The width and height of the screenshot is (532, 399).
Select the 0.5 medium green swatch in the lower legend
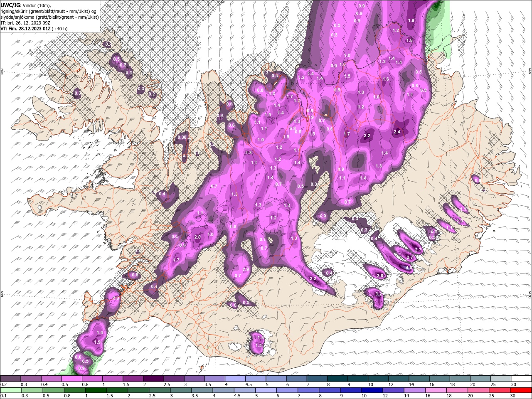53,390
